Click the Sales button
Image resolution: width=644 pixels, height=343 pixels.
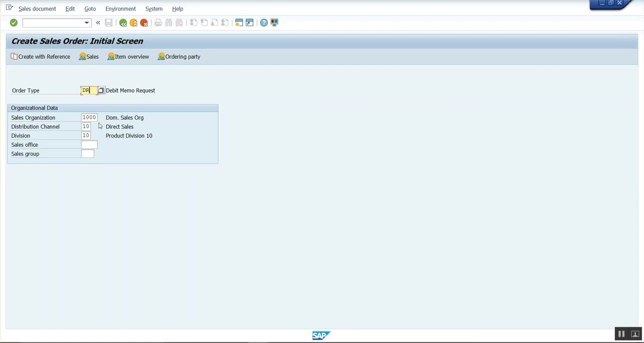(x=89, y=57)
